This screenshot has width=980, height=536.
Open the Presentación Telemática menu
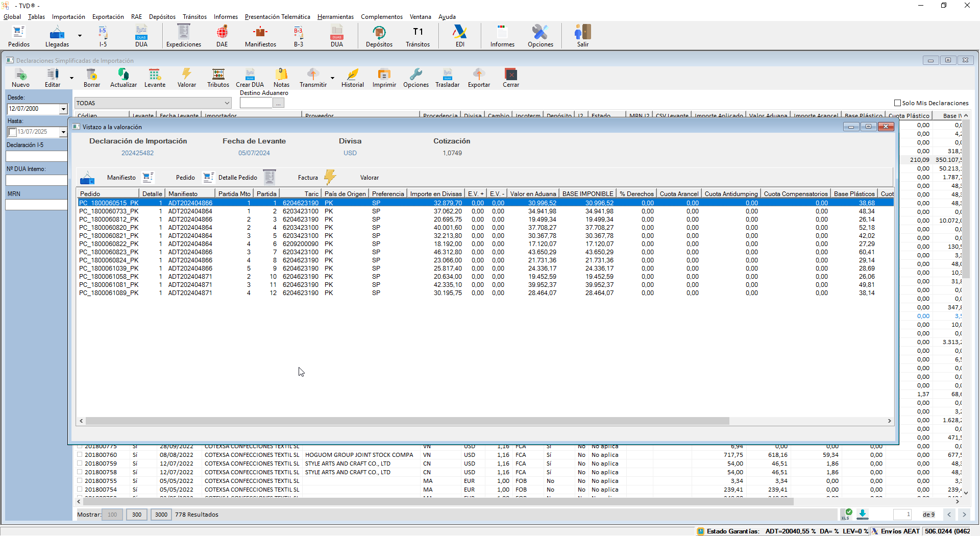(x=277, y=17)
